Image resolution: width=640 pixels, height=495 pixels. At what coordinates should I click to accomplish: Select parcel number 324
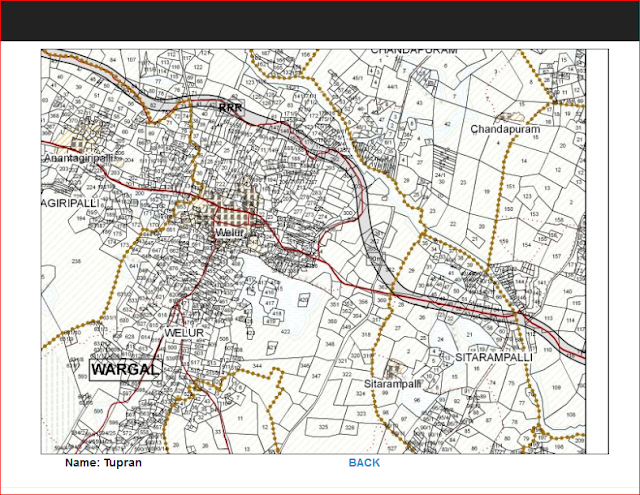click(360, 394)
